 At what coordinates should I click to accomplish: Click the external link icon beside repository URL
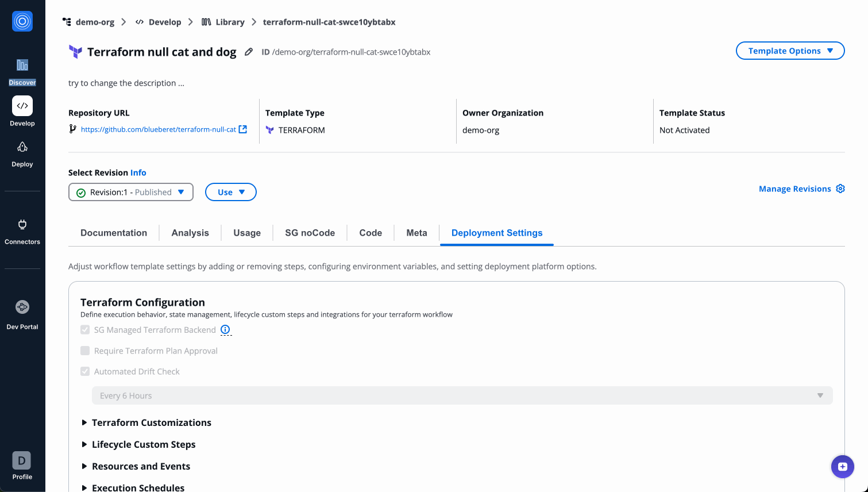243,129
